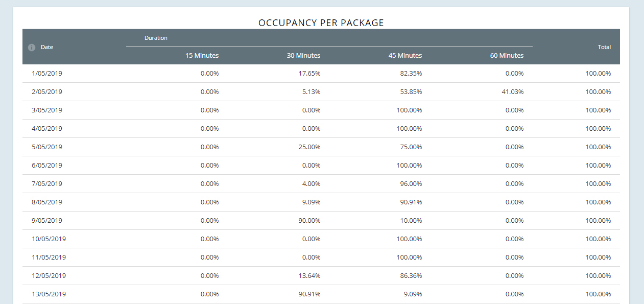
Task: Click the 41.03% value for 2/05/2019
Action: [513, 92]
